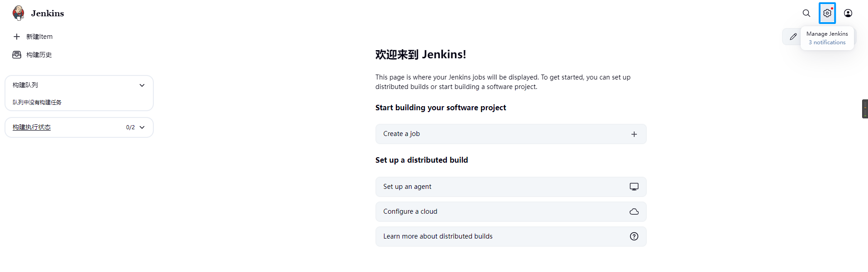This screenshot has width=868, height=272.
Task: Click the Set up an agent button
Action: [511, 187]
